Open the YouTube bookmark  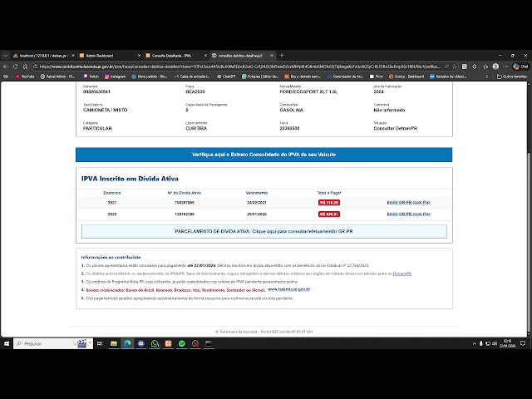point(25,76)
